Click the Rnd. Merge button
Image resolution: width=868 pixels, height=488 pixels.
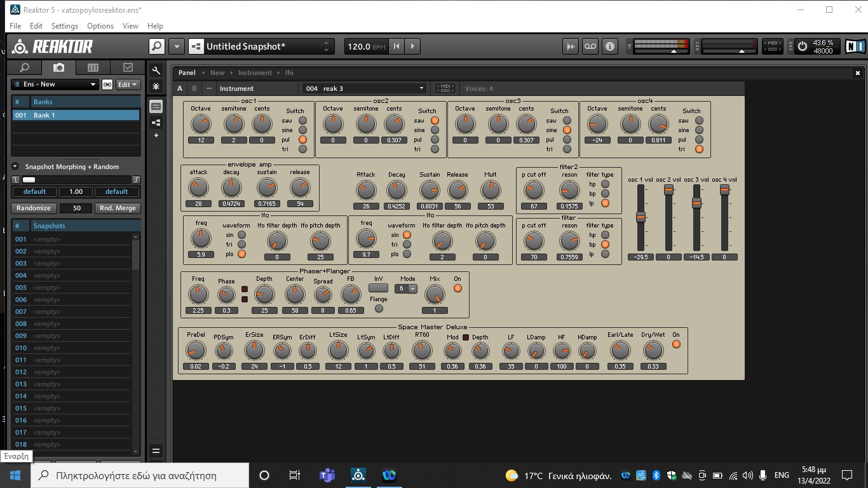tap(118, 208)
